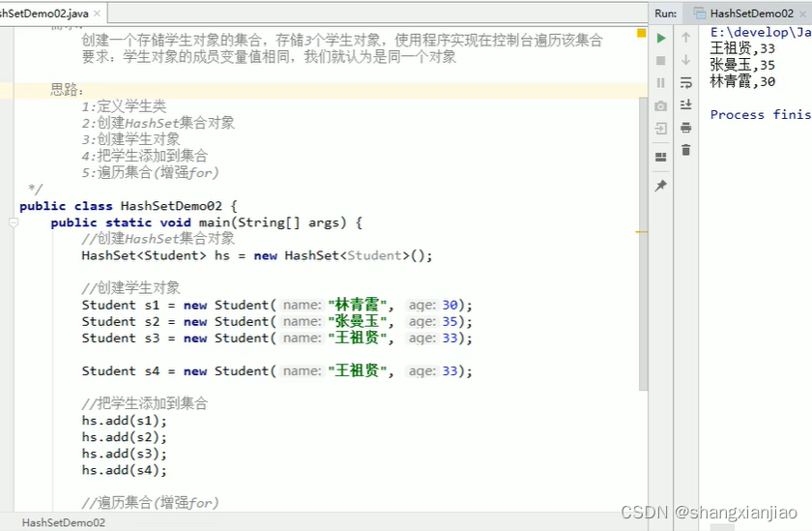Click the "Process finis" console text
812x531 pixels.
760,114
